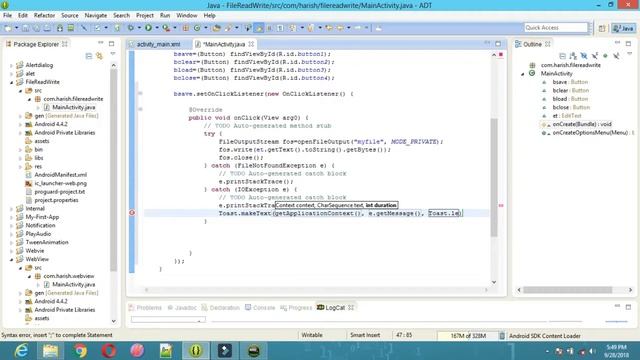Image resolution: width=640 pixels, height=360 pixels.
Task: Click the Open Perspective icon
Action: (x=602, y=28)
